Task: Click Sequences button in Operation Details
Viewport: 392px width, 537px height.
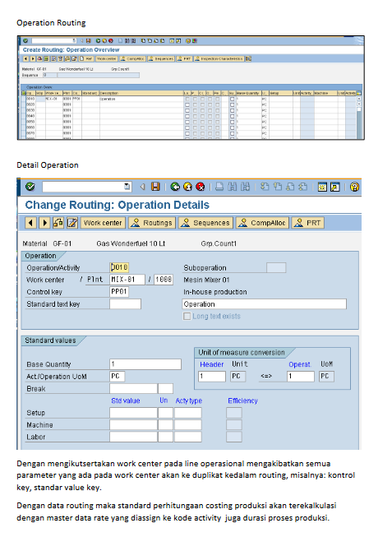Action: (x=205, y=223)
